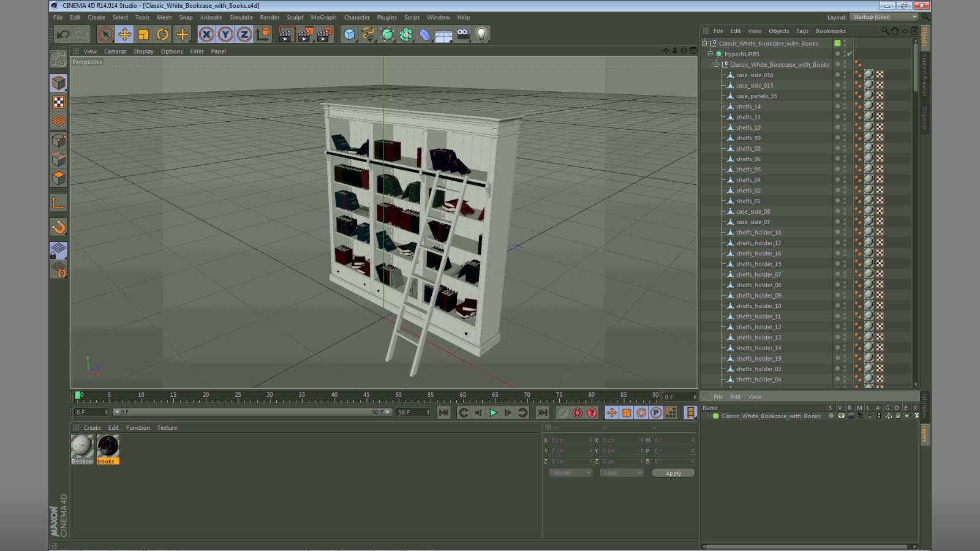
Task: Add a Cube primitive object
Action: [x=349, y=34]
